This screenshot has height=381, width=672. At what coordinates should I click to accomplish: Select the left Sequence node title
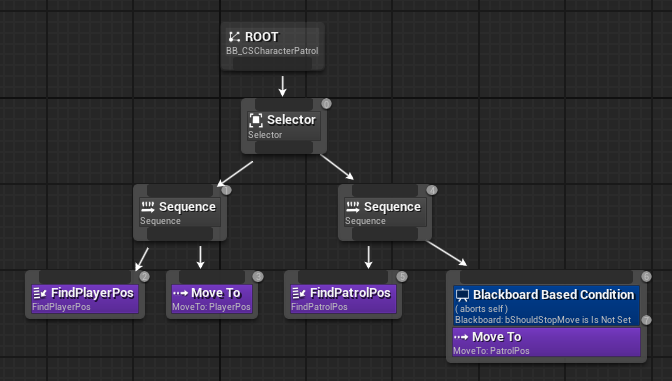(x=187, y=207)
